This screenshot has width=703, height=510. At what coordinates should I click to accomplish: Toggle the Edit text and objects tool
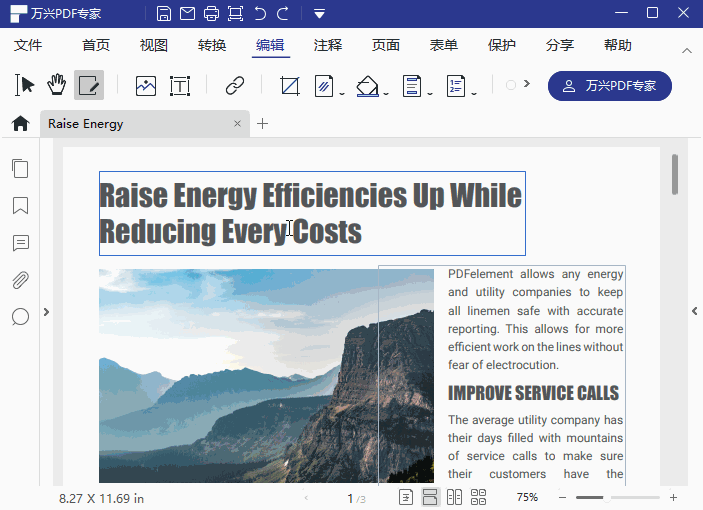coord(89,85)
